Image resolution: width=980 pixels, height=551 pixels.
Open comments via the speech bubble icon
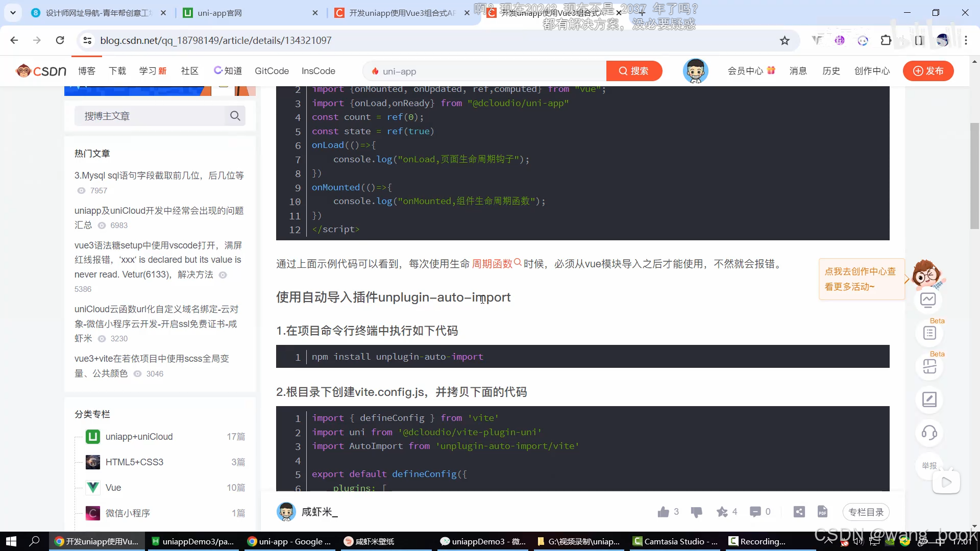(x=755, y=512)
